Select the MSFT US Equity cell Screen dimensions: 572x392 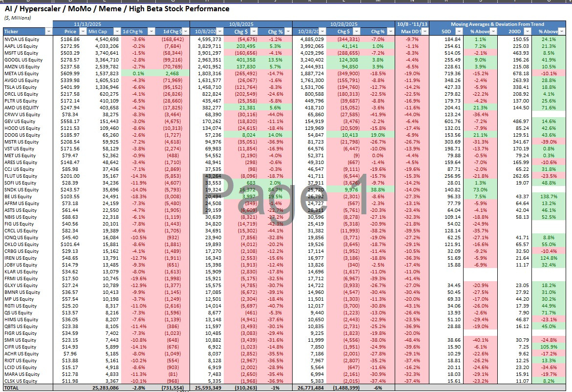[x=28, y=53]
